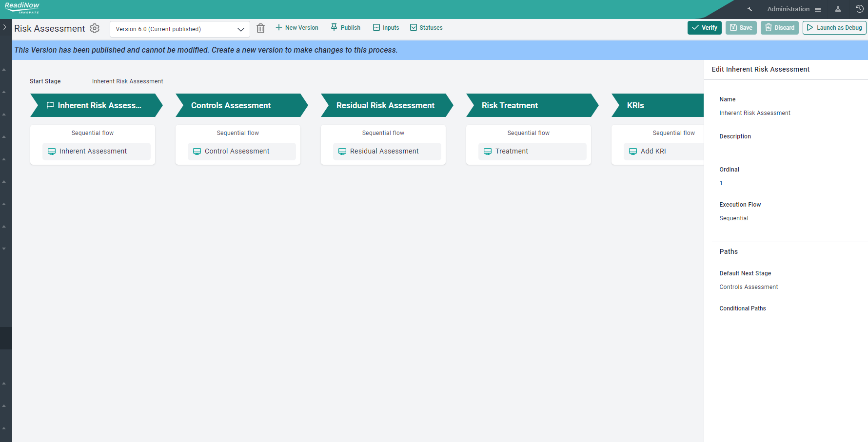Image resolution: width=868 pixels, height=442 pixels.
Task: Click the Execution Flow value Sequential
Action: coord(734,218)
